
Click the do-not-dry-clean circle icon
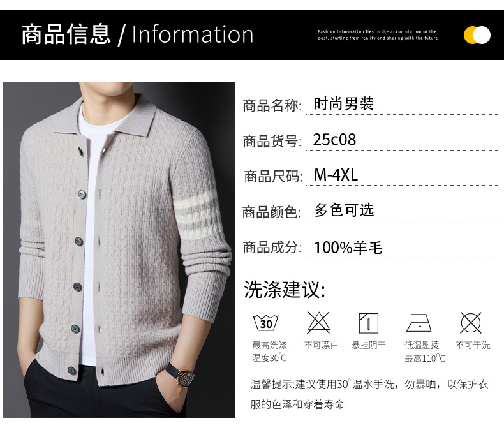pyautogui.click(x=471, y=323)
